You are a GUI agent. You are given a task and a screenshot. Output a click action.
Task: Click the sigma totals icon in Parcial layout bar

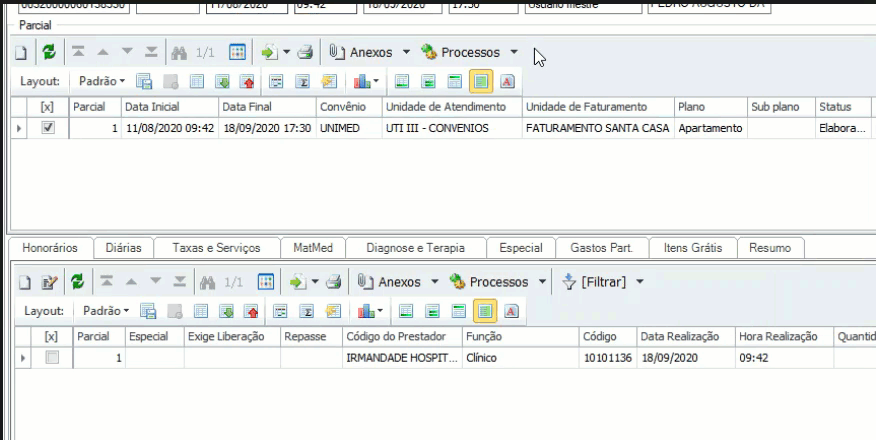coord(302,82)
